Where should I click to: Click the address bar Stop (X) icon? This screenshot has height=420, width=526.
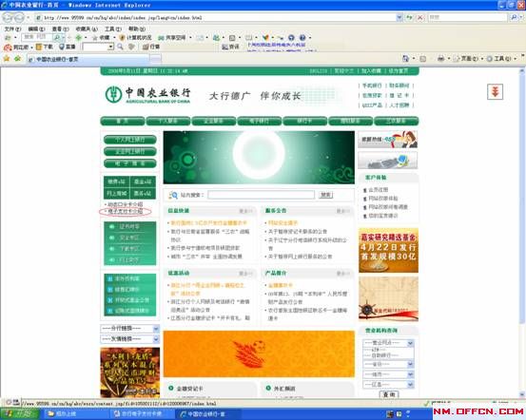(419, 17)
